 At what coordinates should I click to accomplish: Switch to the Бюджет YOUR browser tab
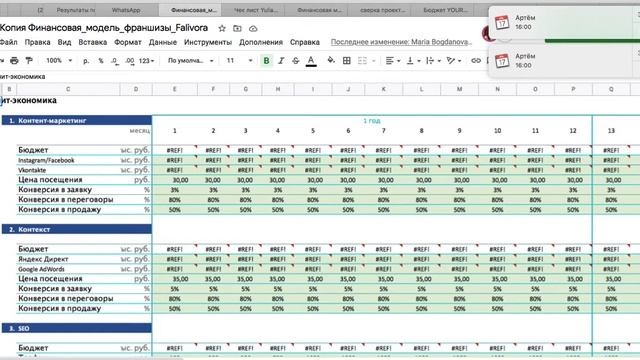point(445,10)
